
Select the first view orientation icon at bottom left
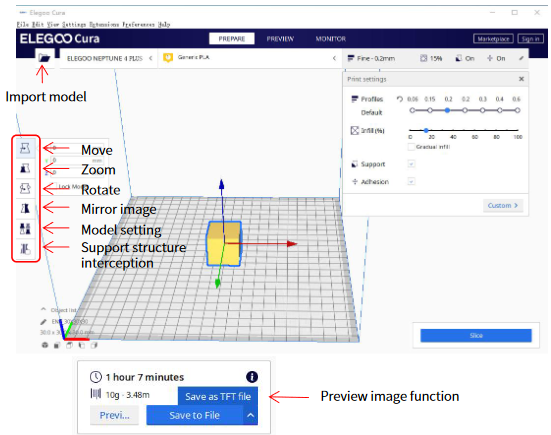click(x=45, y=345)
